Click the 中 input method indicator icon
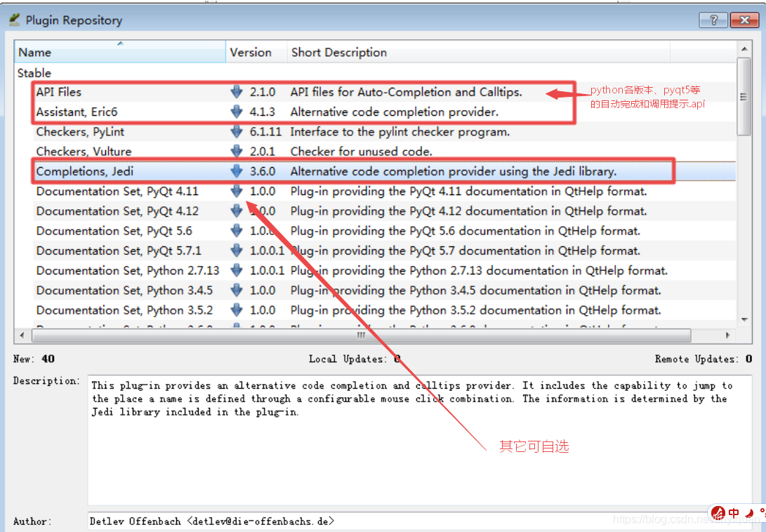This screenshot has height=532, width=766. 733,513
